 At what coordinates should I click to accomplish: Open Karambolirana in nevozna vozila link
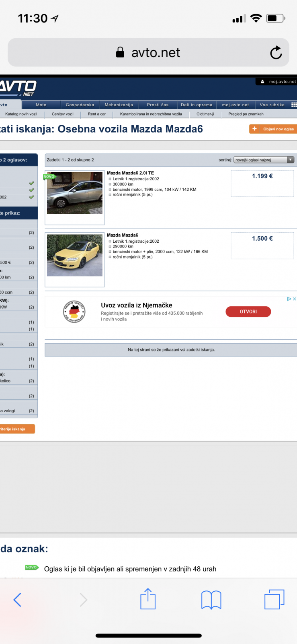point(151,114)
